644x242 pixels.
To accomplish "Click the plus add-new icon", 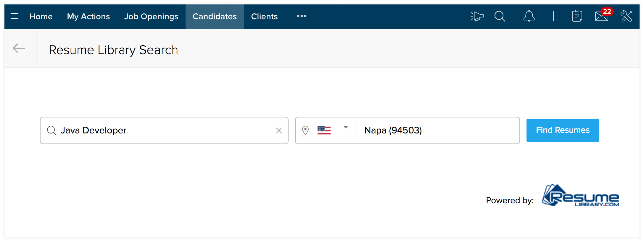I will (x=553, y=16).
